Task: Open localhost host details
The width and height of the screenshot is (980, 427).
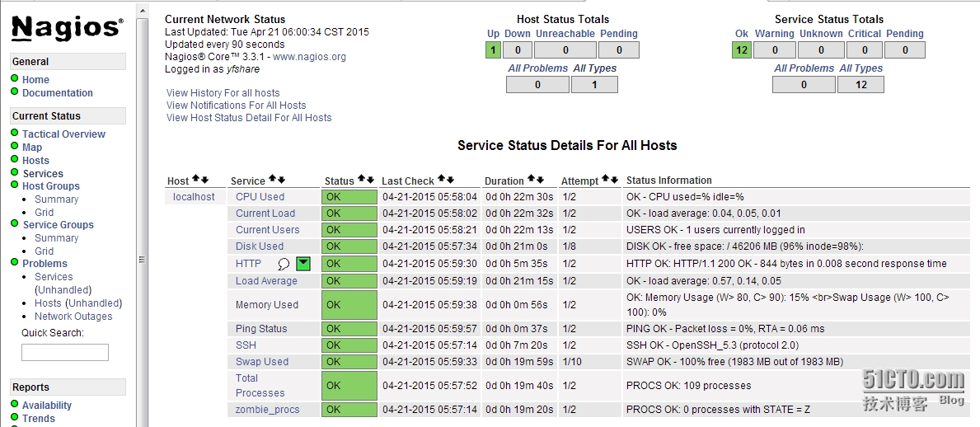Action: pos(194,197)
